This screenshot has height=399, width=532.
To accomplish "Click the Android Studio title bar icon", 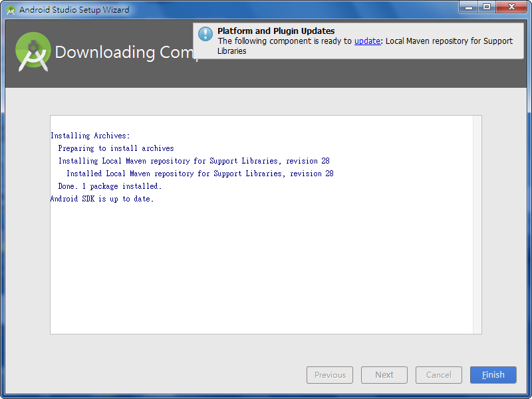I will (x=11, y=10).
